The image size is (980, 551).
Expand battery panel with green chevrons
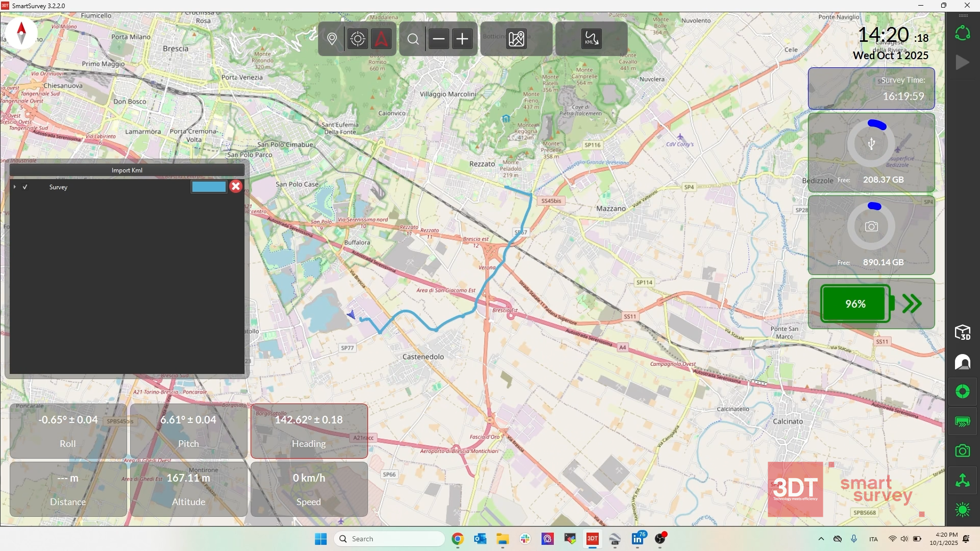point(912,304)
